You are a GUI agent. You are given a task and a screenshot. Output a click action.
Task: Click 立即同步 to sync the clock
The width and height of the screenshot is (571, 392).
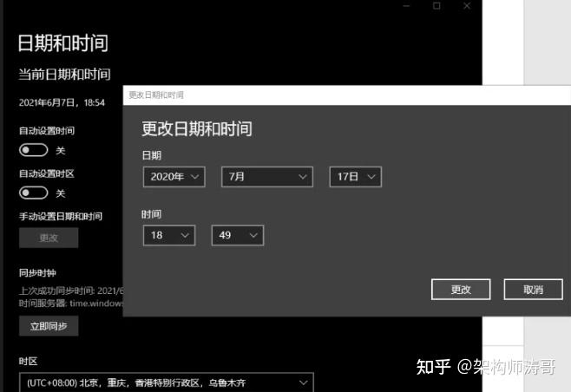(x=49, y=326)
